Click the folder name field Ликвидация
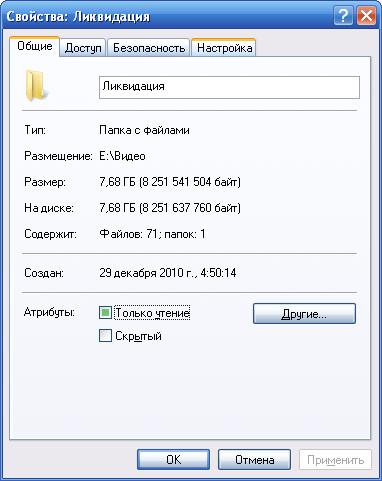 pos(229,87)
